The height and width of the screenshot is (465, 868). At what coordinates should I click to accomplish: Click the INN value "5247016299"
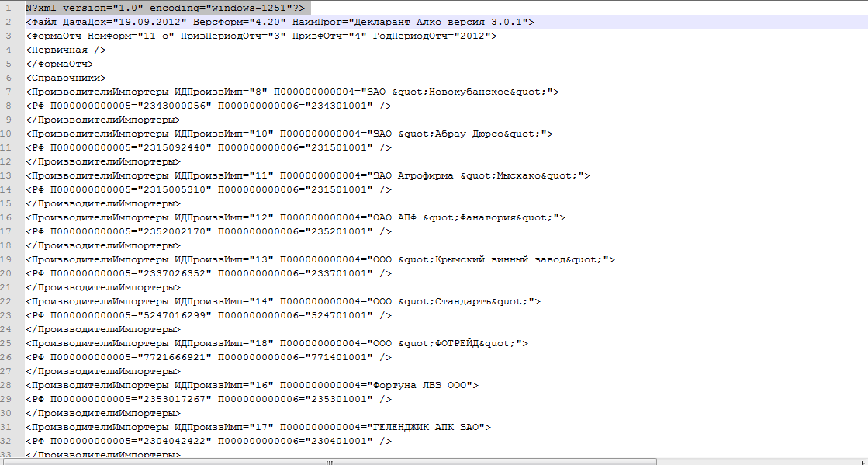(175, 315)
